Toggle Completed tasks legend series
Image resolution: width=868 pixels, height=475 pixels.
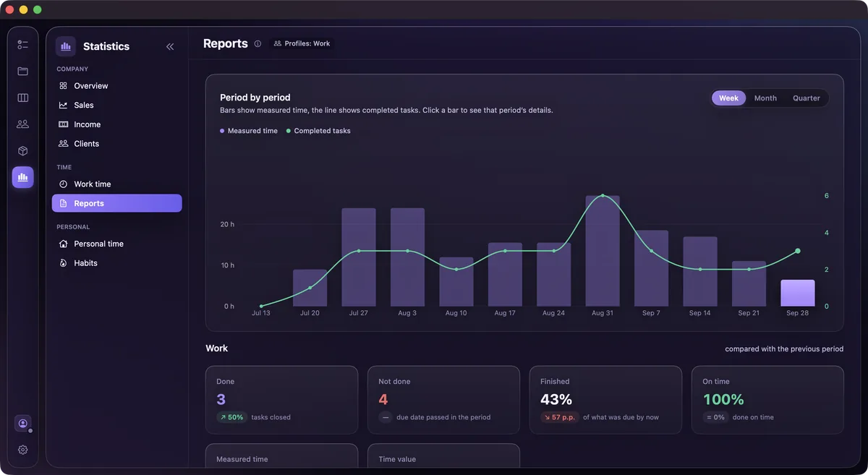[318, 131]
